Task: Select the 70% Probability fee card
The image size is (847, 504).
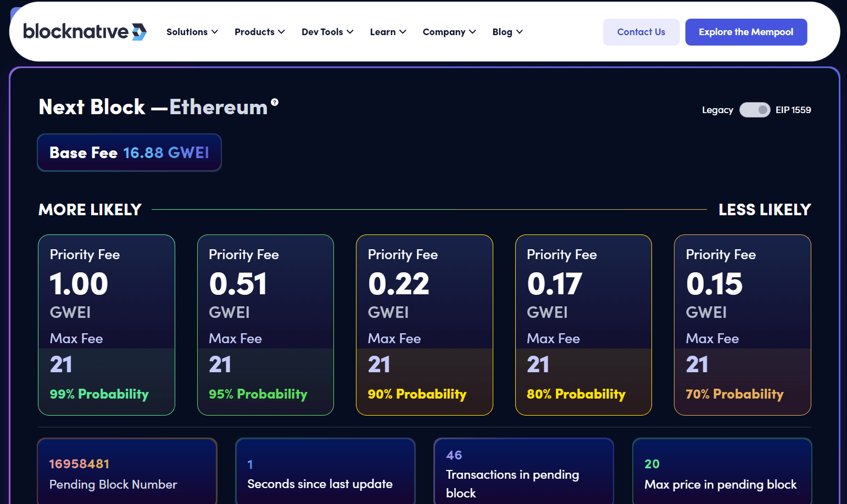Action: pos(743,325)
